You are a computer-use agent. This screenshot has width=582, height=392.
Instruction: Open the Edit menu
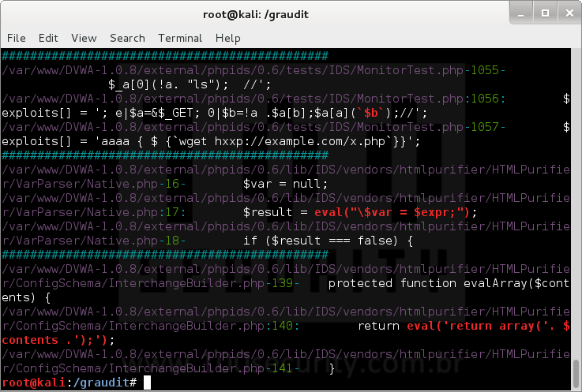[x=48, y=38]
